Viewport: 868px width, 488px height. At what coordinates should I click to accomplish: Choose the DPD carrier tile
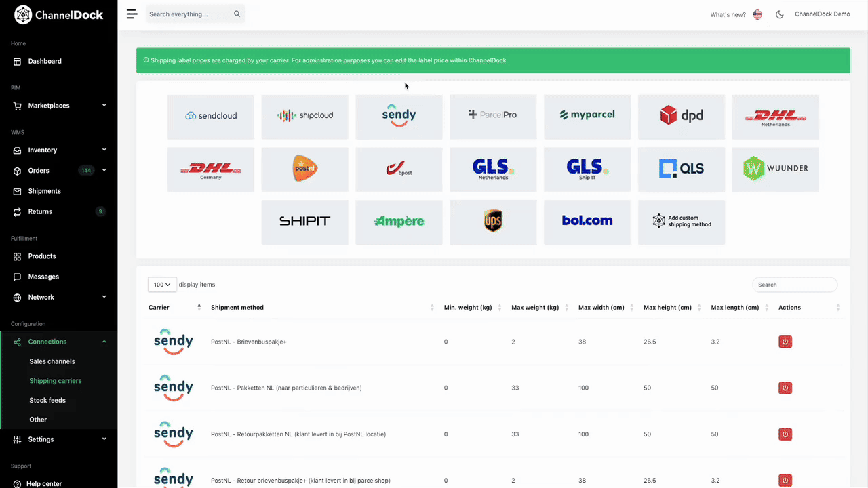pyautogui.click(x=682, y=117)
